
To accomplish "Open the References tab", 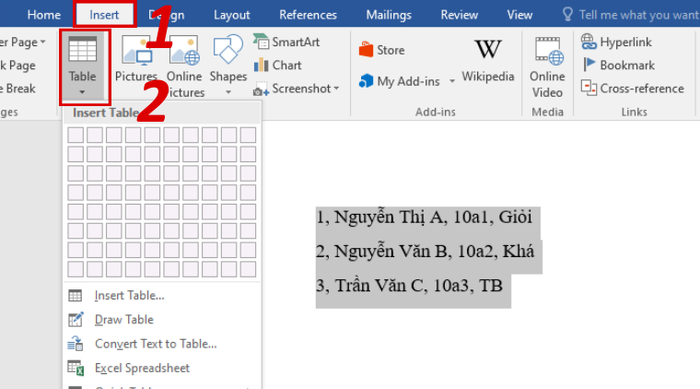I will click(x=308, y=15).
